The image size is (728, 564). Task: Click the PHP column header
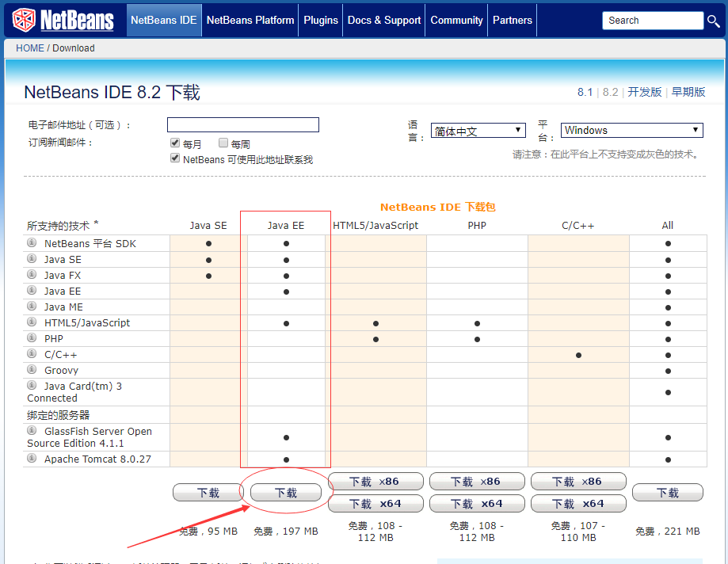[477, 226]
